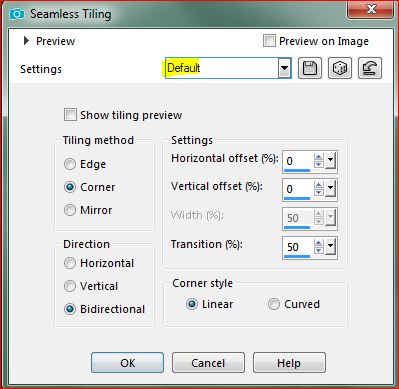Click the Randomize parameters dice icon
The height and width of the screenshot is (389, 399).
[x=340, y=68]
